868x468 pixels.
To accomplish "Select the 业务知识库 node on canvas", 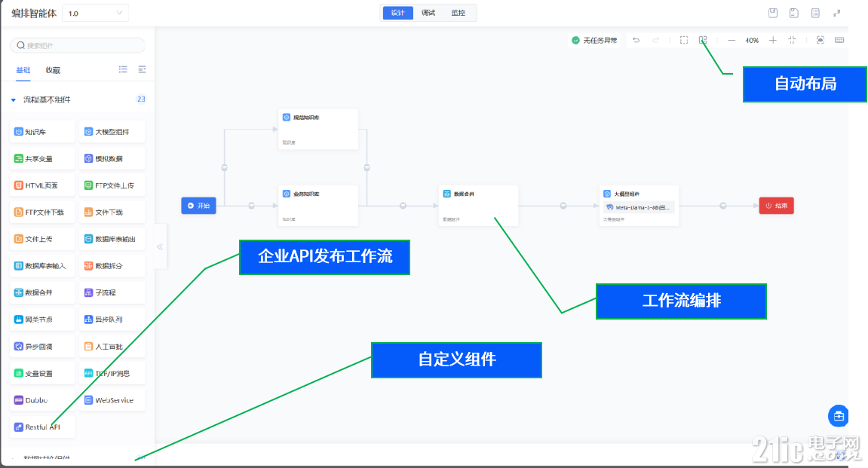I will [318, 206].
